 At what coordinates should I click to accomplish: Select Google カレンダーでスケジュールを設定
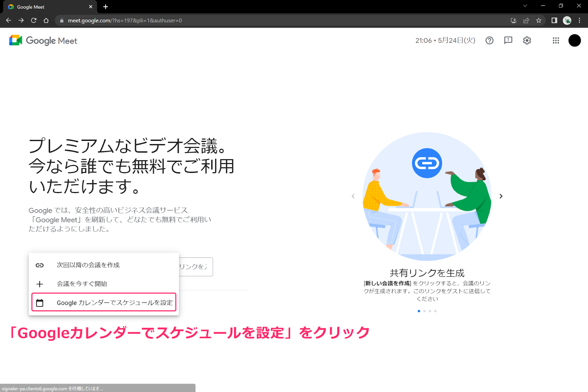[x=104, y=303]
